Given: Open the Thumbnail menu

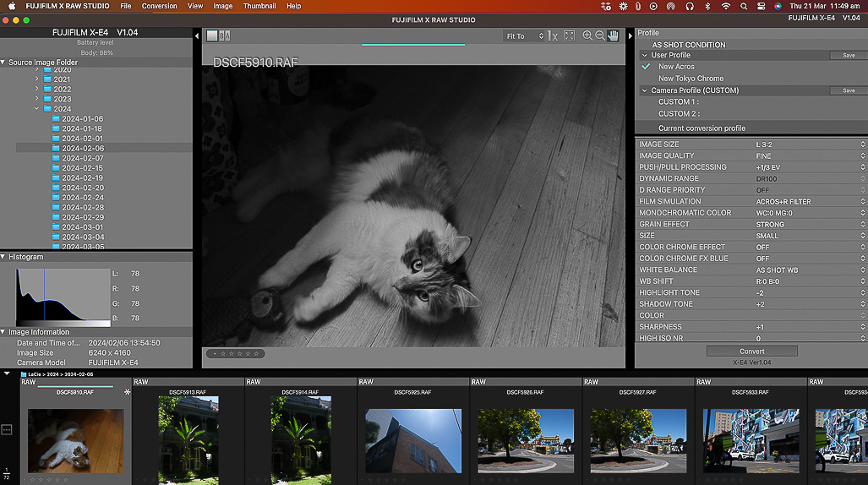Looking at the screenshot, I should pos(259,6).
